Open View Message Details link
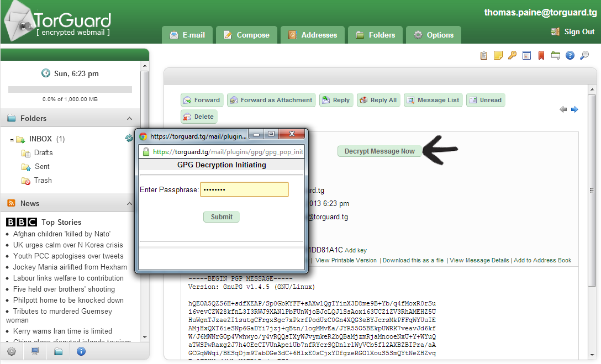This screenshot has height=364, width=601. click(x=479, y=260)
